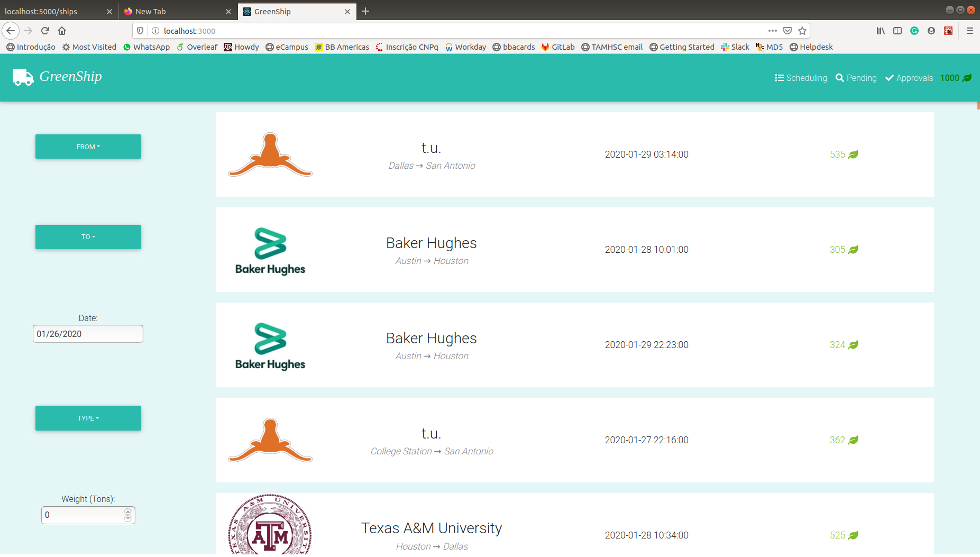
Task: Increase the weight with the stepper up arrow
Action: tap(128, 512)
